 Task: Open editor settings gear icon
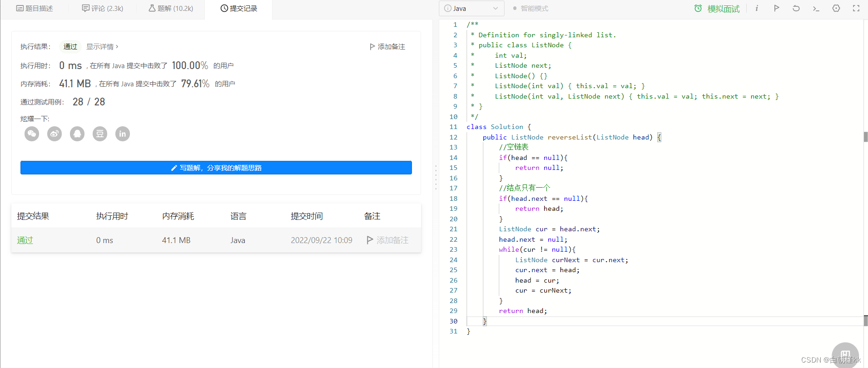[836, 8]
